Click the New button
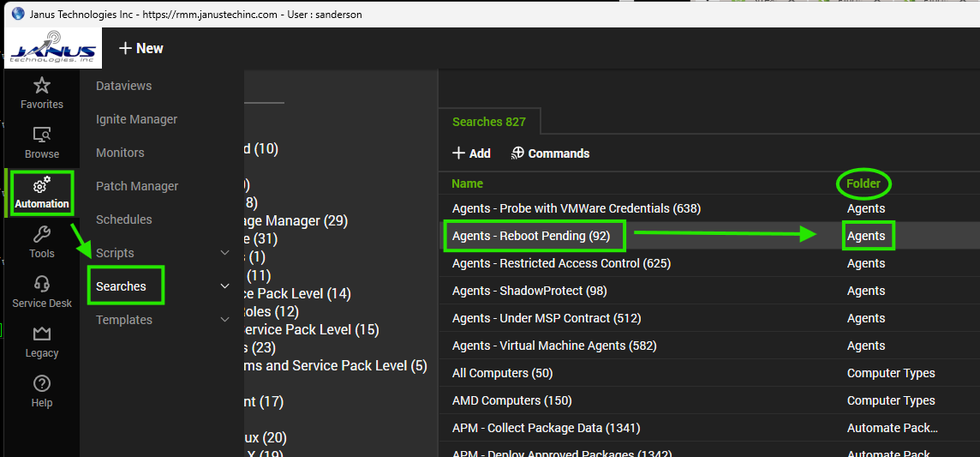 [x=140, y=48]
